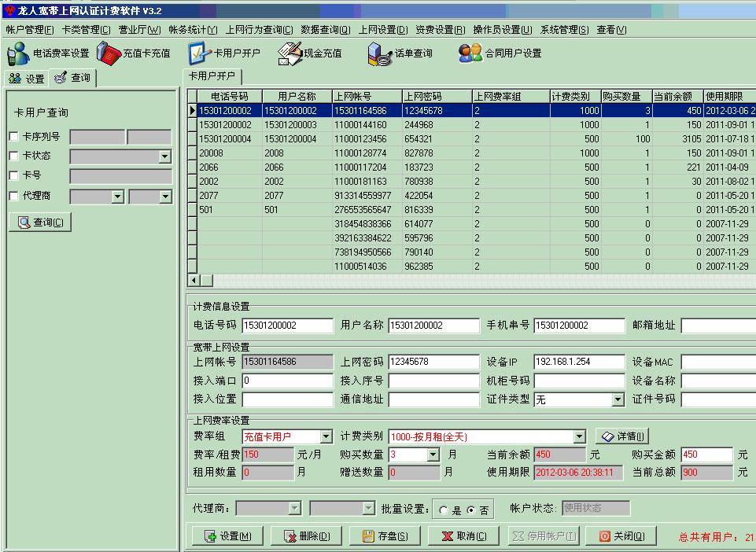Open second 代理商 dropdown in query panel

pos(165,197)
